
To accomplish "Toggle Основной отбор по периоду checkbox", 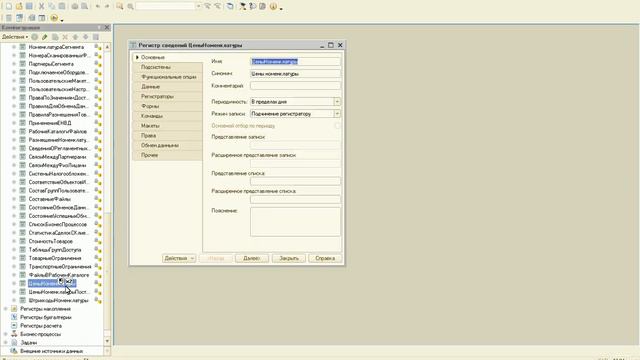I will 337,126.
